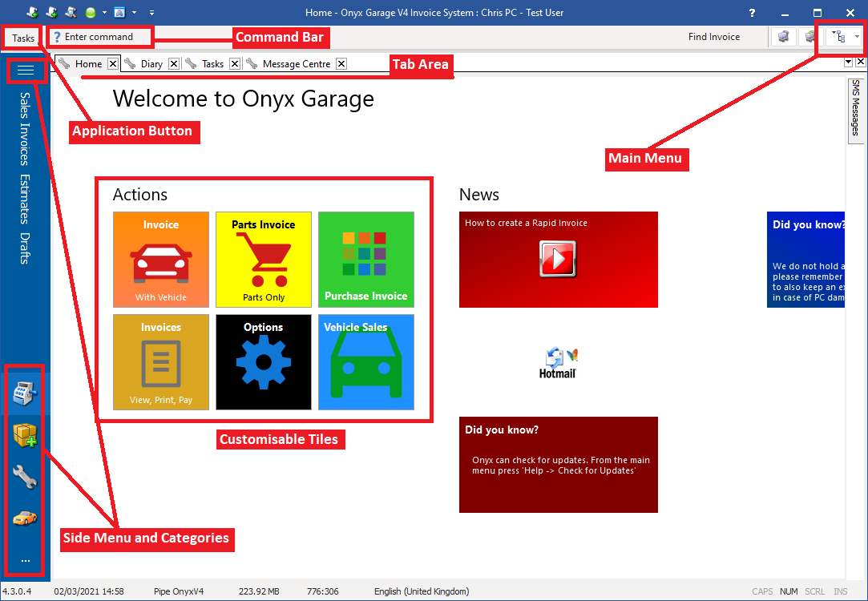Select the box with plus category icon
This screenshot has height=601, width=868.
(25, 436)
